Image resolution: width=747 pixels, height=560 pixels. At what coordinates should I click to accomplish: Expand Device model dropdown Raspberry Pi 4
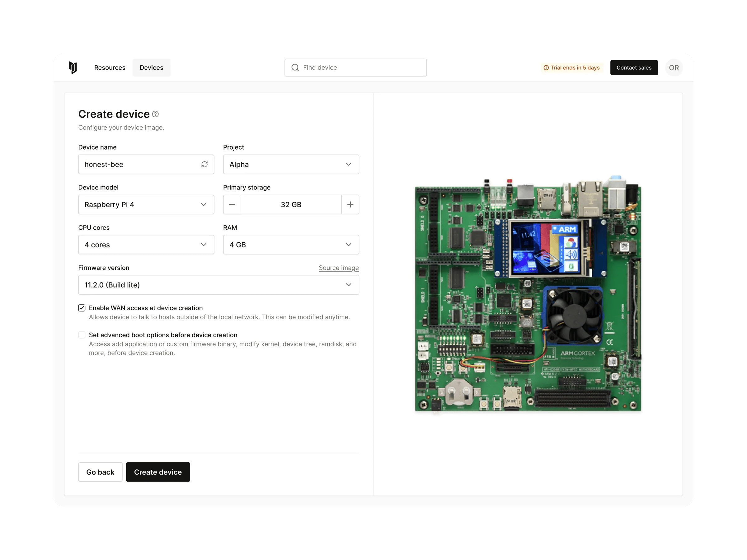click(x=146, y=205)
